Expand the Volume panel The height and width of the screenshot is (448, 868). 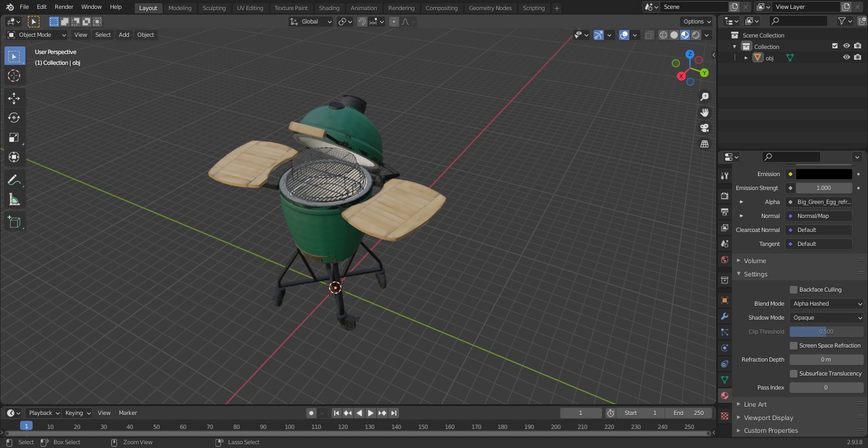click(755, 261)
